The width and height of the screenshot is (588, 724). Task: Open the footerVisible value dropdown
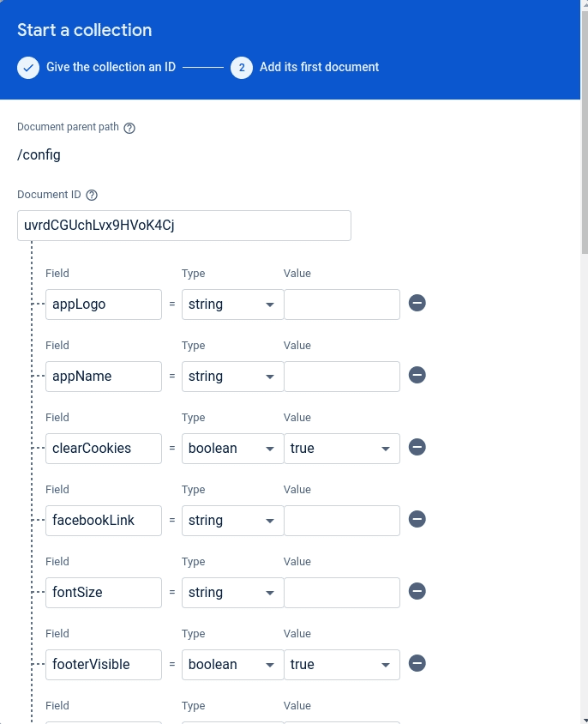click(341, 664)
